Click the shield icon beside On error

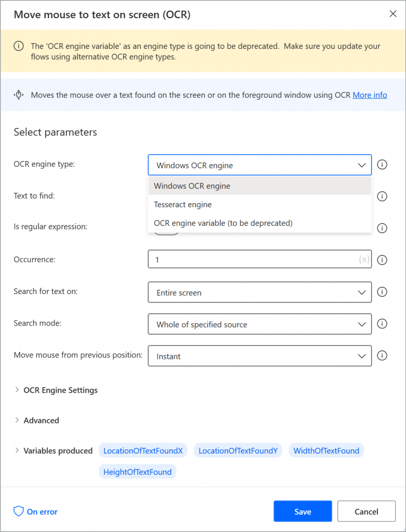18,511
